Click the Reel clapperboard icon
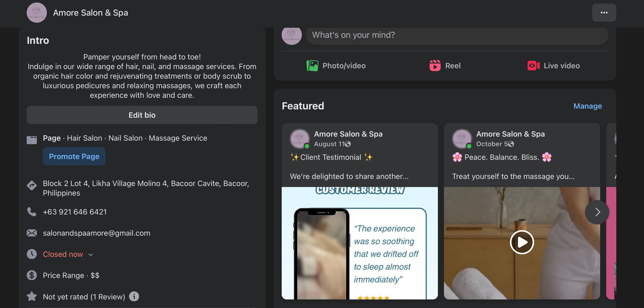Screen dimensions: 644x308 tap(435, 66)
